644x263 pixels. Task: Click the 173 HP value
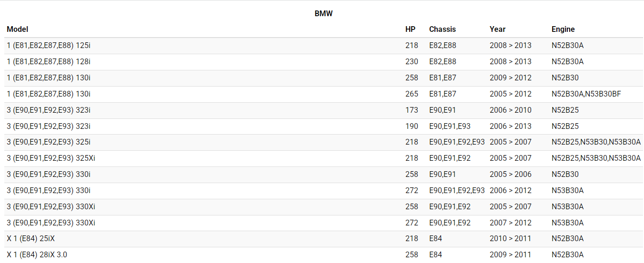point(412,110)
